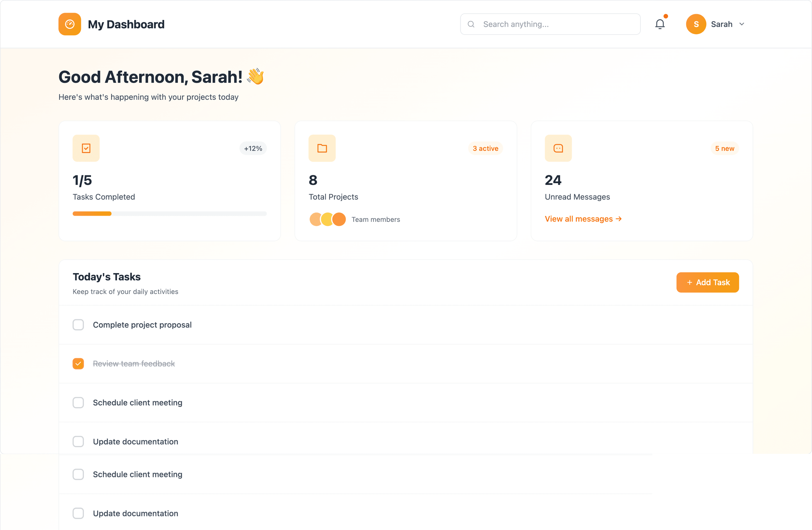Click the tasks completed checkbox icon tile
The width and height of the screenshot is (812, 530).
[x=86, y=148]
